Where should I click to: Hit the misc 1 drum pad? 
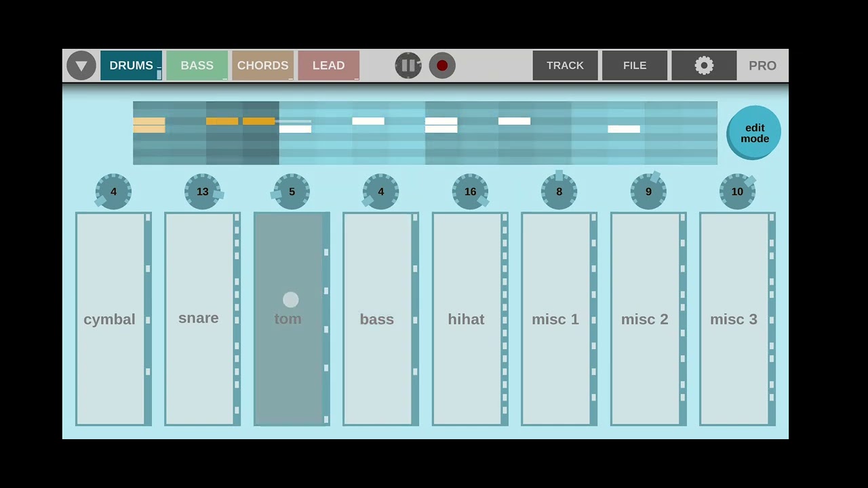tap(559, 319)
